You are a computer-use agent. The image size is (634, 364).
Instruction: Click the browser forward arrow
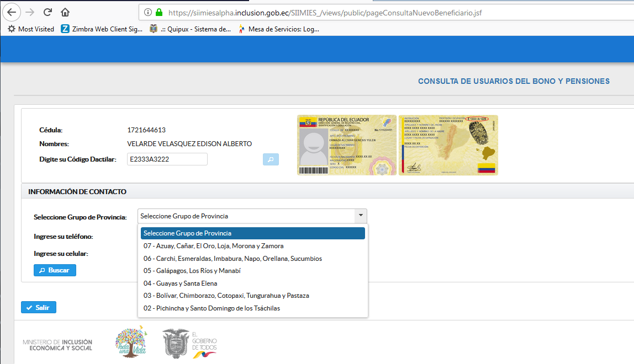tap(30, 12)
